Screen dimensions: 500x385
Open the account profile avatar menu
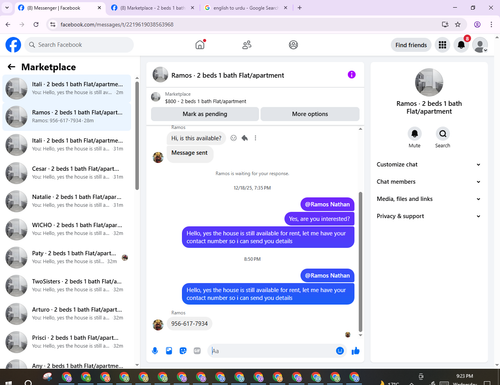[480, 45]
